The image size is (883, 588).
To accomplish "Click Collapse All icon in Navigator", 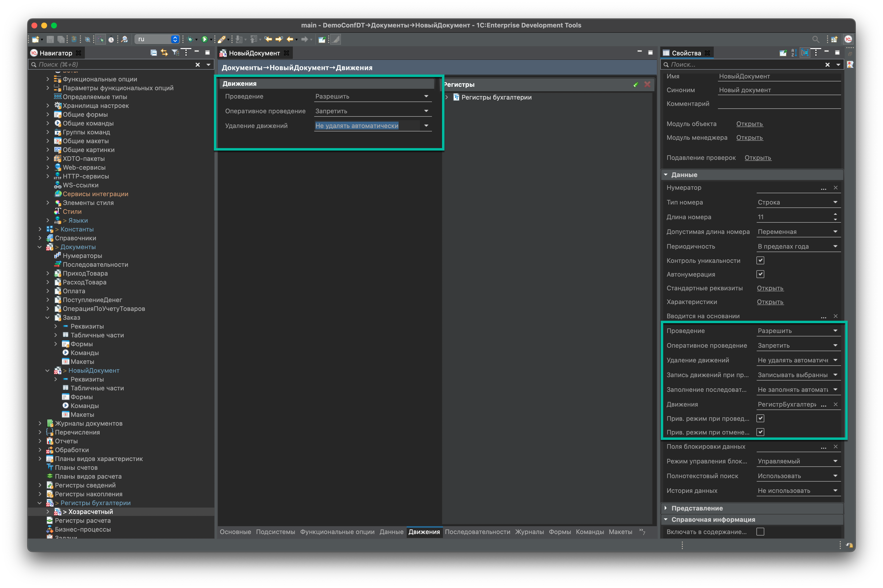I will pos(153,52).
